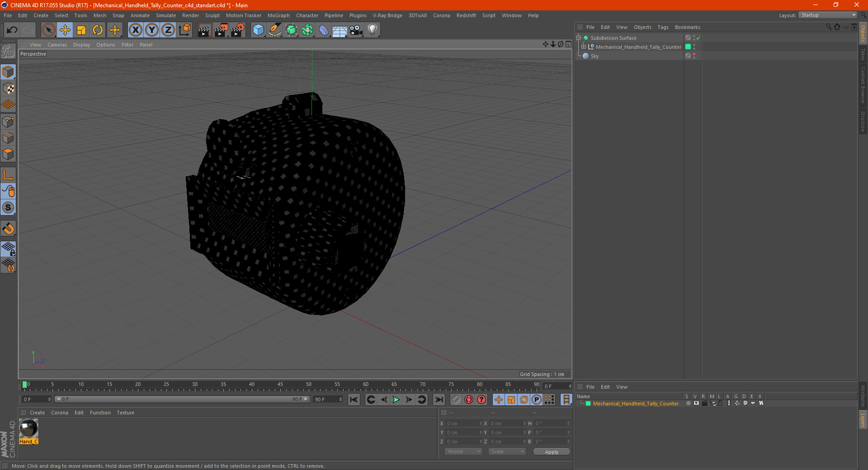Open Material Manager Create menu
868x470 pixels.
tap(37, 413)
